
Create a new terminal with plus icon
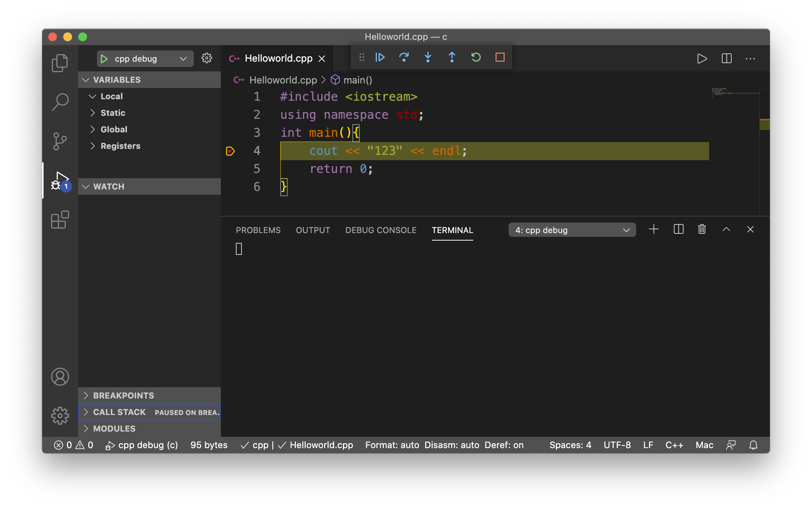[x=654, y=230]
